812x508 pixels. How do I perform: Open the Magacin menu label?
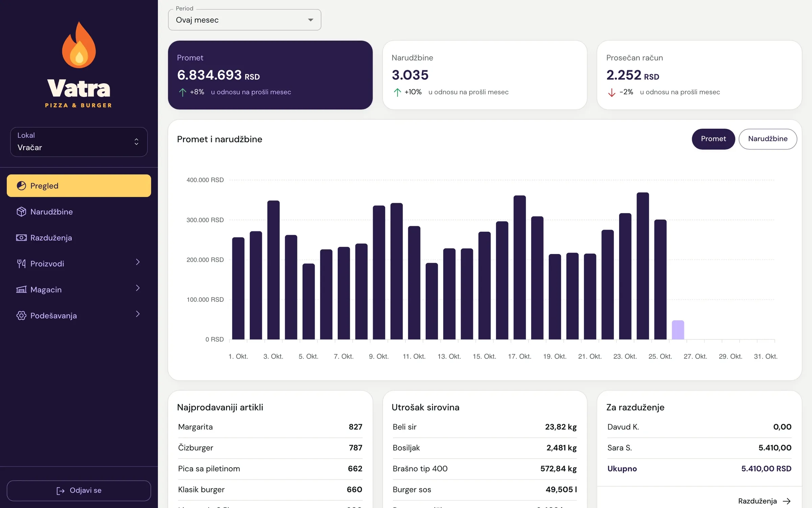coord(46,290)
